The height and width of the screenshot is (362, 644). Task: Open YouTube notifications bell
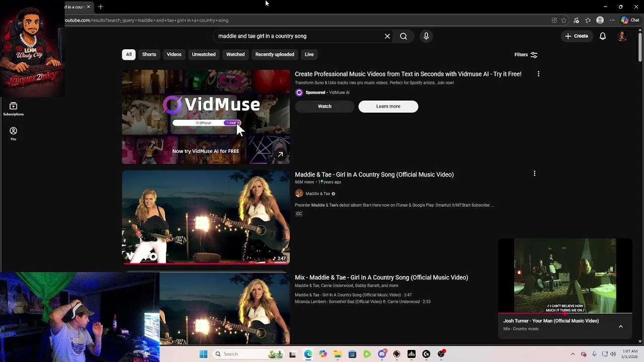[603, 36]
